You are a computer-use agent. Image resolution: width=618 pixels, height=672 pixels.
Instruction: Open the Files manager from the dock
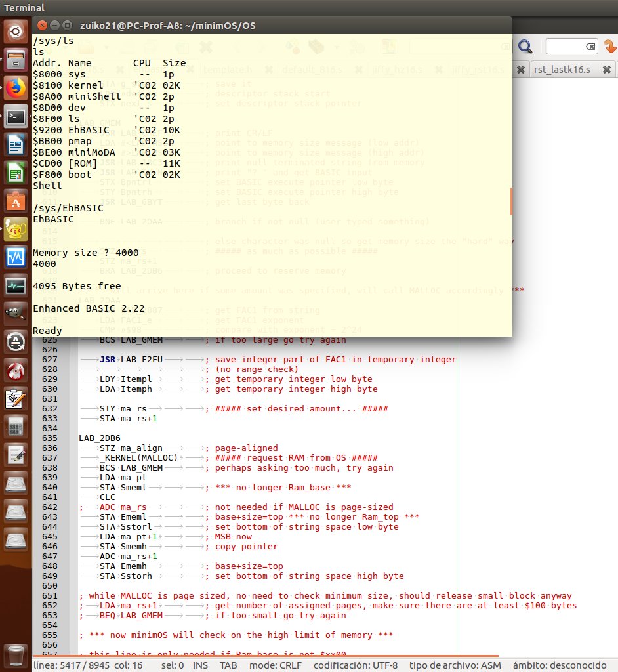(x=16, y=59)
